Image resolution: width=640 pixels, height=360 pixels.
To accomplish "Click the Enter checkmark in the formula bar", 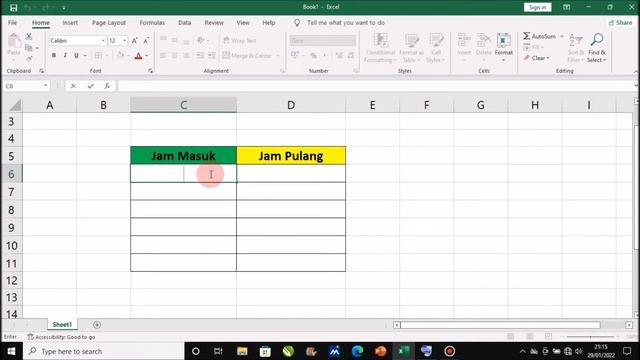I will (90, 86).
